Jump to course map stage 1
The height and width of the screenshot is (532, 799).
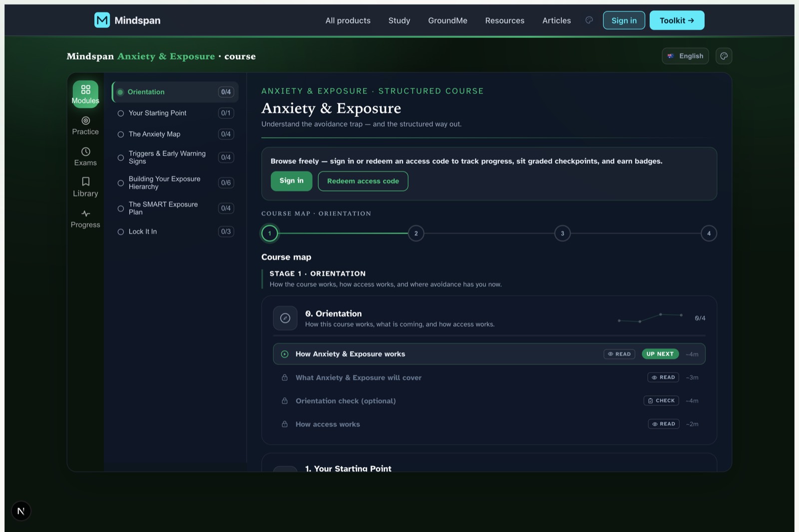point(270,233)
